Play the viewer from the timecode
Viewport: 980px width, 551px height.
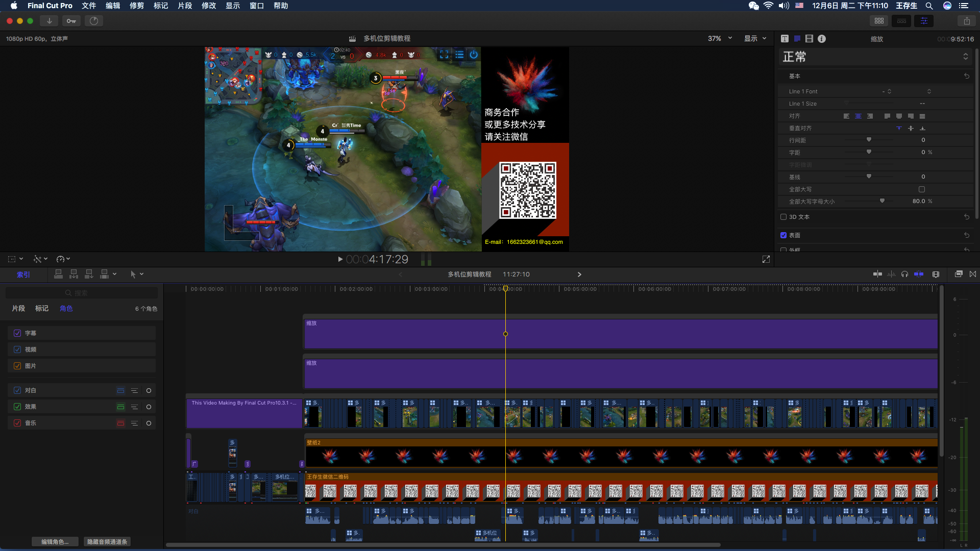pos(340,259)
